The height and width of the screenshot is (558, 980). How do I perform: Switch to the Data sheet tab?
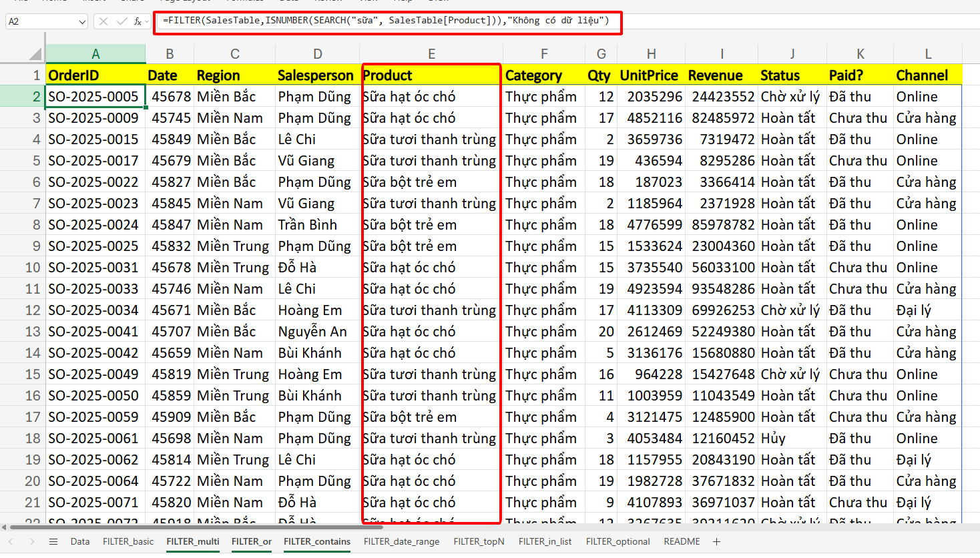[x=80, y=541]
